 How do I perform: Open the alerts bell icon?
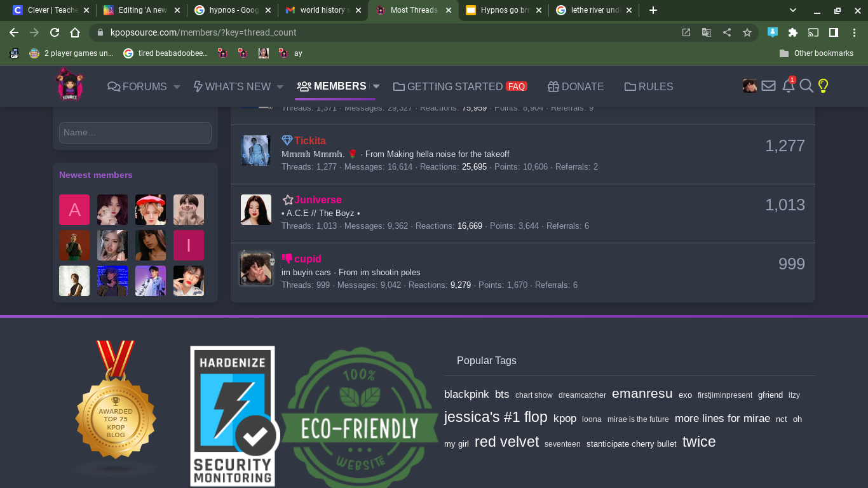788,86
